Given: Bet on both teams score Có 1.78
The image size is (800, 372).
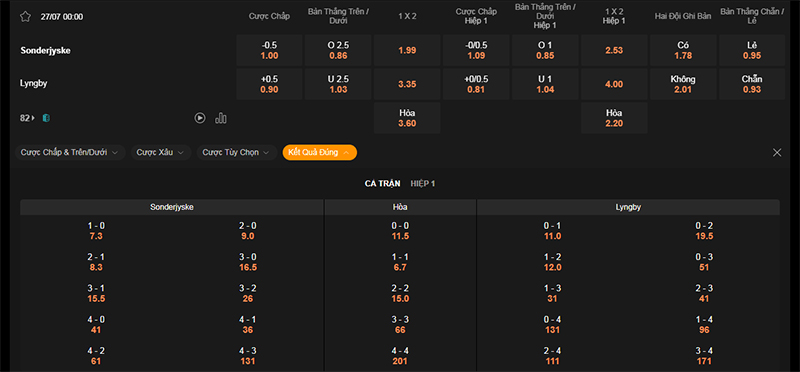Looking at the screenshot, I should [x=683, y=51].
